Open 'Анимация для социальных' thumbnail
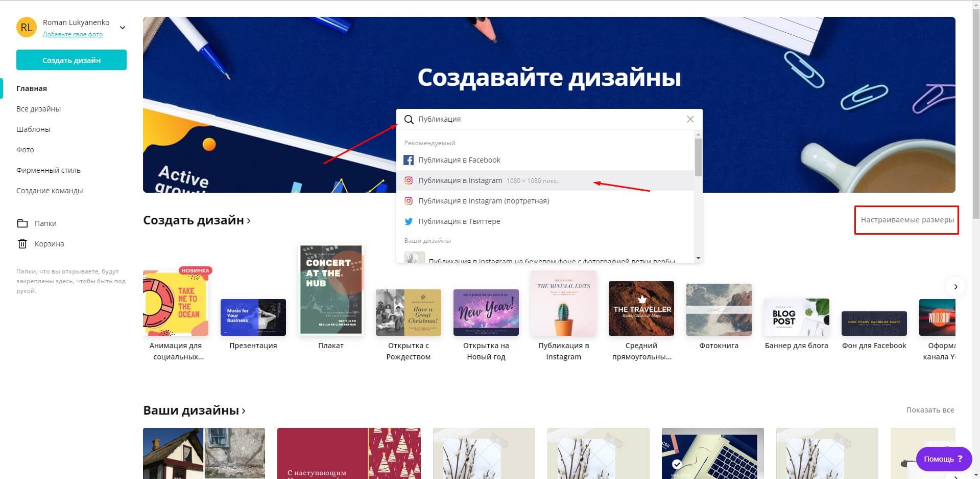Viewport: 980px width, 479px height. (x=176, y=303)
